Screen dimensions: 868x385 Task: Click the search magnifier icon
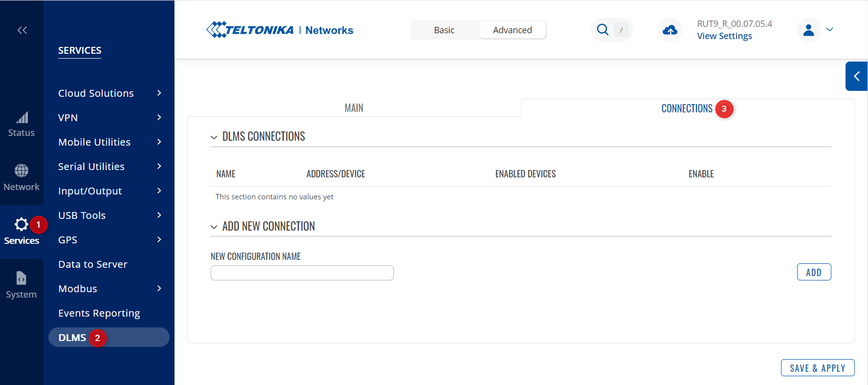(603, 30)
